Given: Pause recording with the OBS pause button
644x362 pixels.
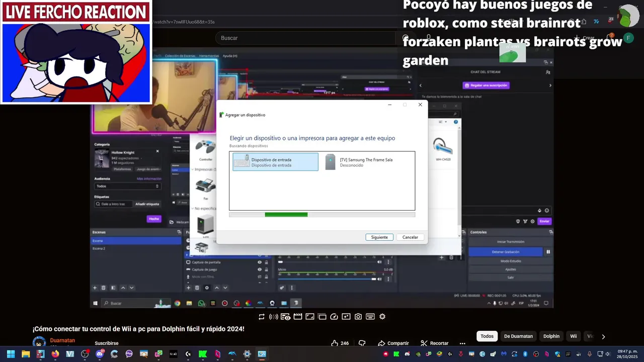Looking at the screenshot, I should 548,252.
